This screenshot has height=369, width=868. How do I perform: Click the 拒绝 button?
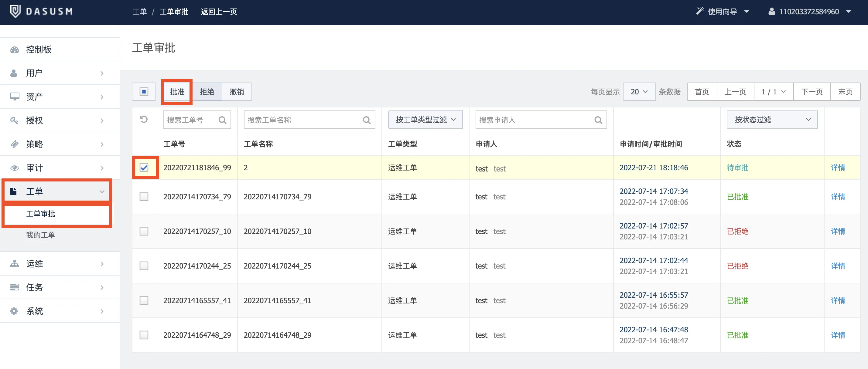pyautogui.click(x=207, y=92)
